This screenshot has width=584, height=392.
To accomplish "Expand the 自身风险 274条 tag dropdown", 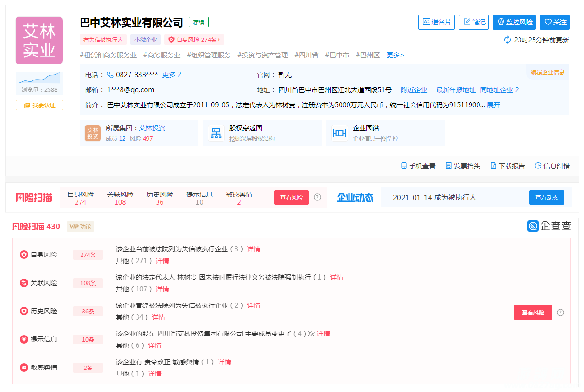I will (x=194, y=40).
